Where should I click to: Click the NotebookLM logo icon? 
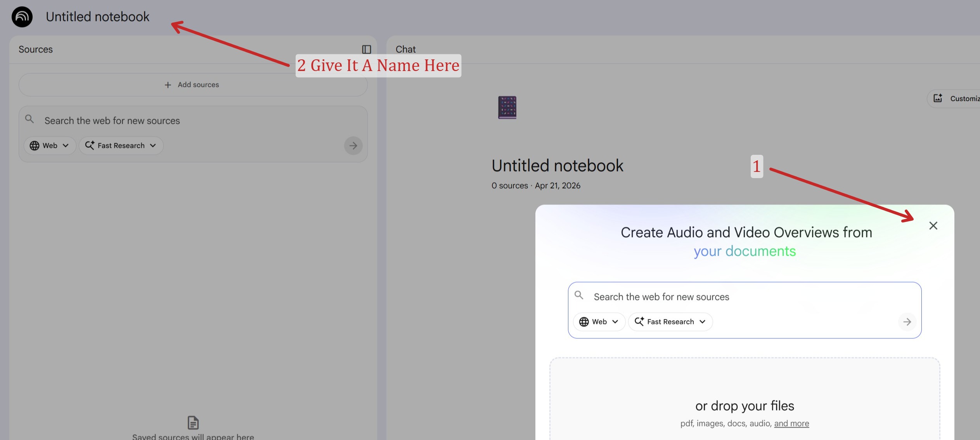coord(22,17)
